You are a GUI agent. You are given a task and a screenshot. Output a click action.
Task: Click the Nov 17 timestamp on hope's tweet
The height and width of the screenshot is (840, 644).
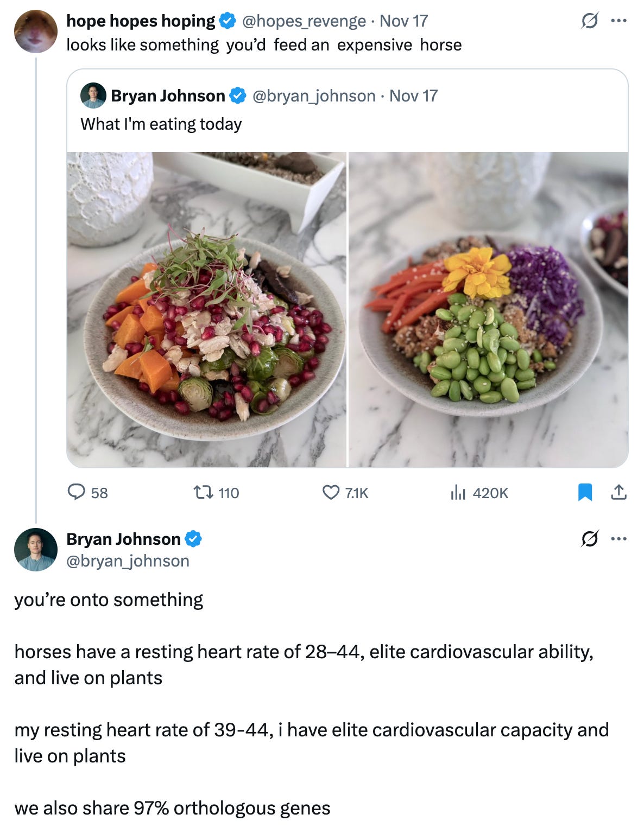(x=405, y=21)
